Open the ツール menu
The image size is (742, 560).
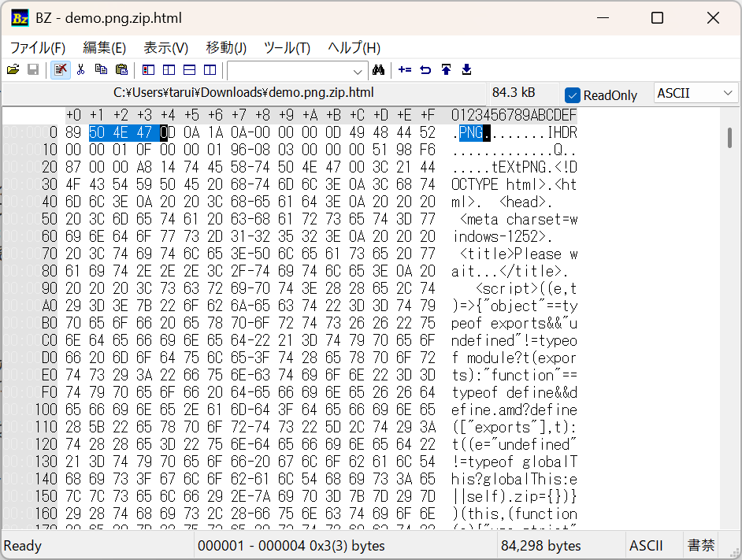287,47
